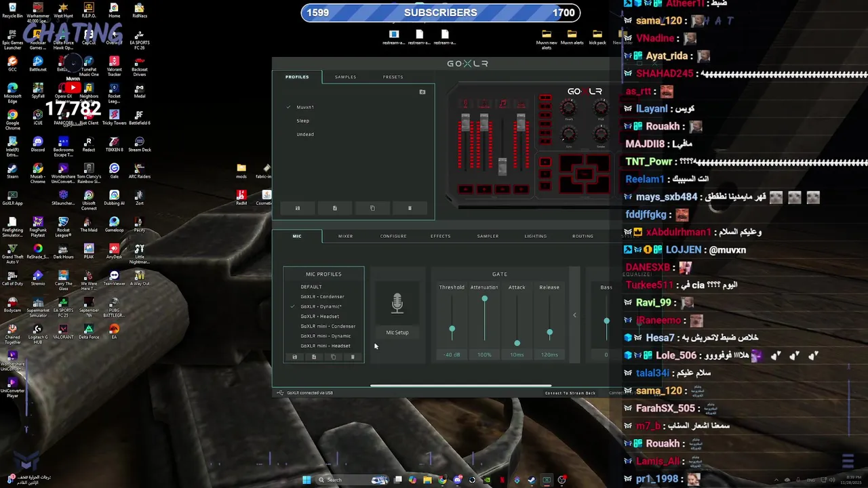Click the taskbar Search box

click(352, 480)
